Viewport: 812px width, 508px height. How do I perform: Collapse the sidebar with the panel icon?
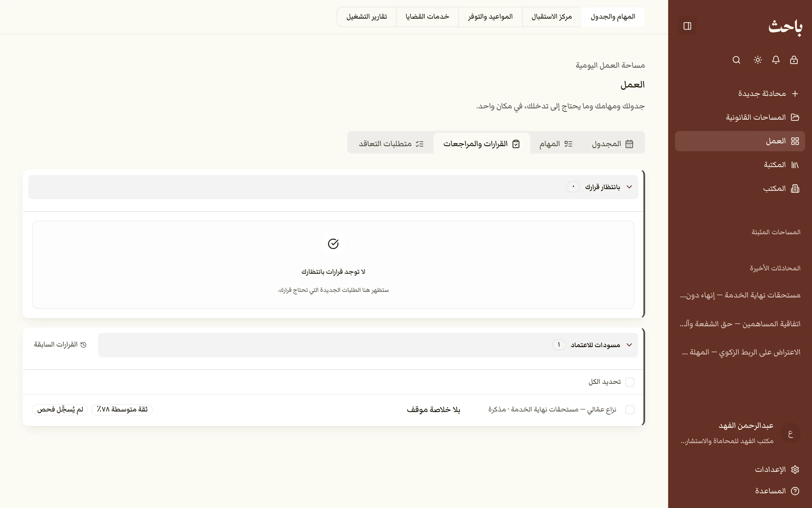687,26
